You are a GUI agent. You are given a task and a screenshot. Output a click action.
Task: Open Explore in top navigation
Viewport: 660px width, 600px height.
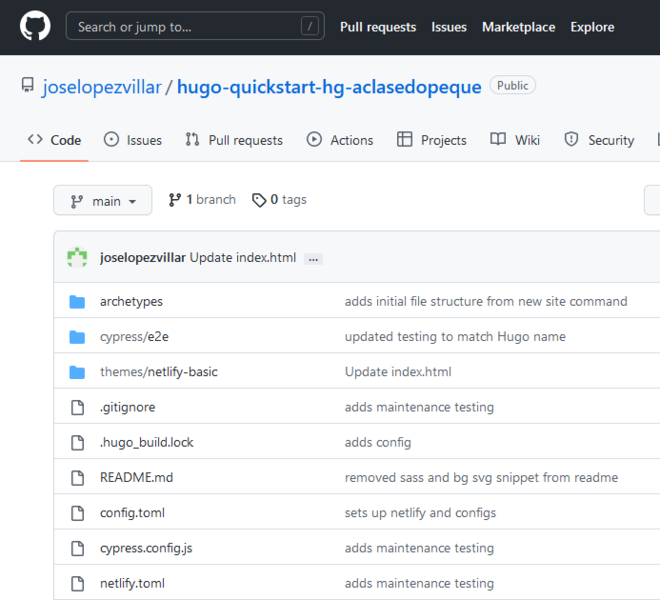point(592,27)
